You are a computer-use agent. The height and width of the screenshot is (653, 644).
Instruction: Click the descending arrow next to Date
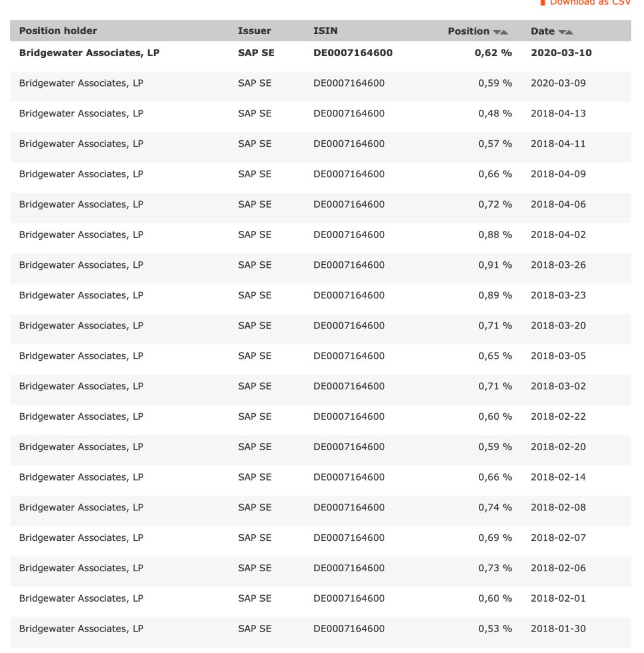coord(562,32)
